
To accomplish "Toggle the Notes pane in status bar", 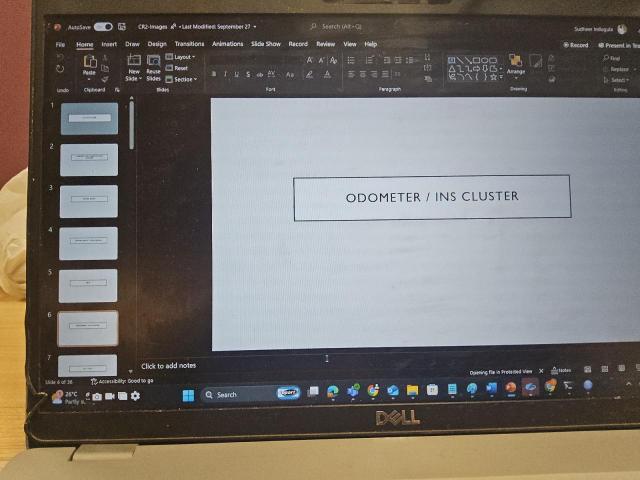I will tap(561, 370).
